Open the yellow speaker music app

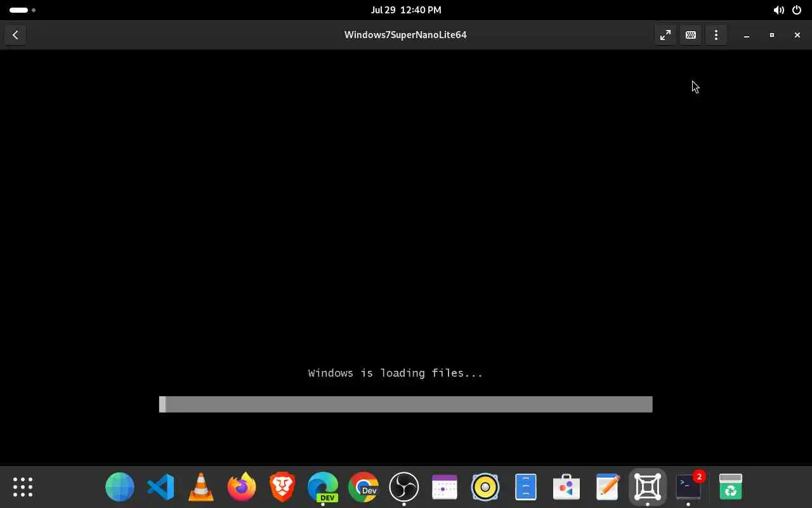(x=485, y=487)
